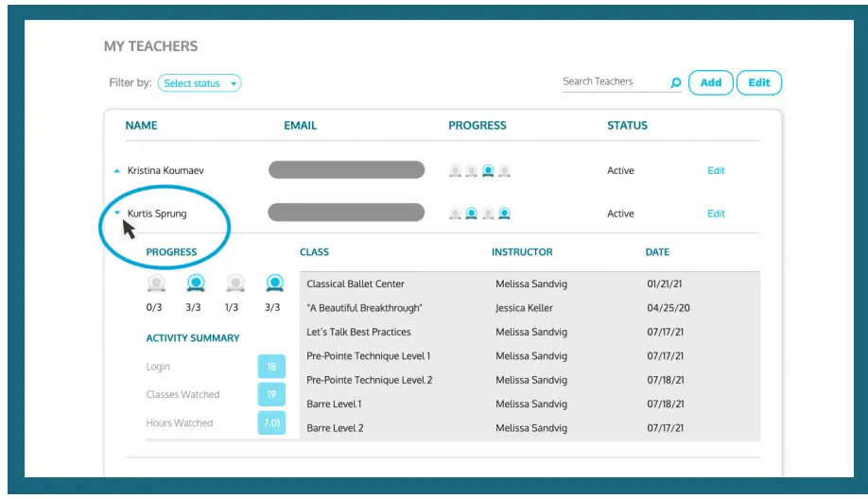Sort by the NAME column header

click(x=141, y=126)
